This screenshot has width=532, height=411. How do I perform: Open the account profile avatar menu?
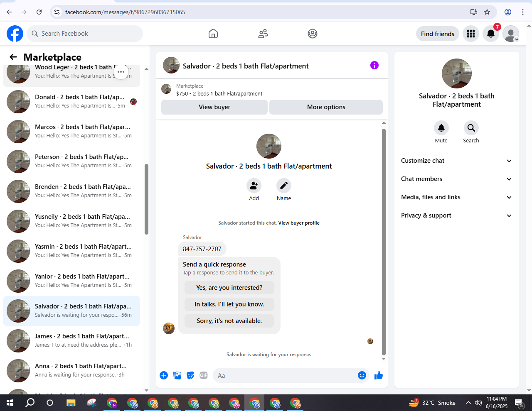(x=511, y=34)
